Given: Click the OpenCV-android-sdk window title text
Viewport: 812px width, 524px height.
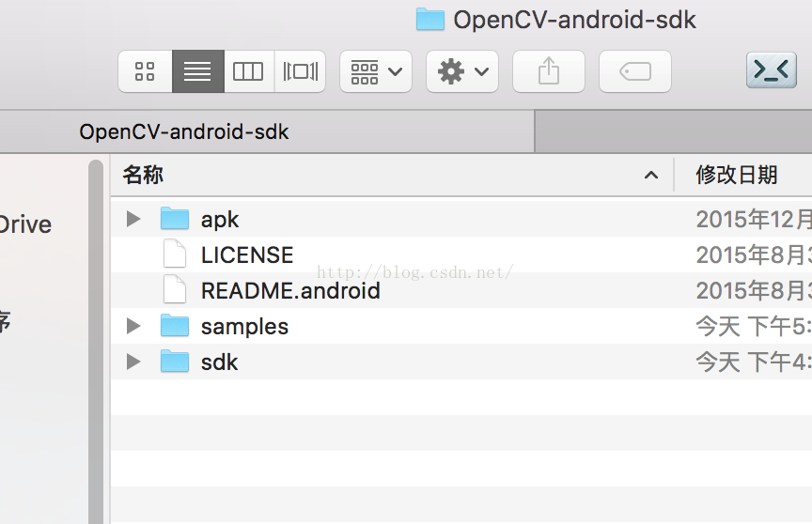Looking at the screenshot, I should click(575, 20).
